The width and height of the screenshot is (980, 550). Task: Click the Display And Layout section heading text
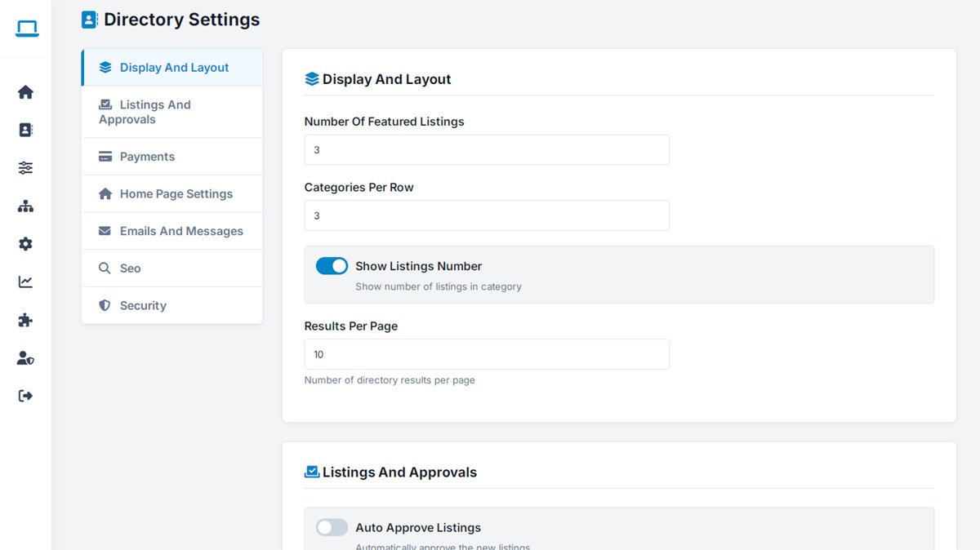(x=387, y=79)
